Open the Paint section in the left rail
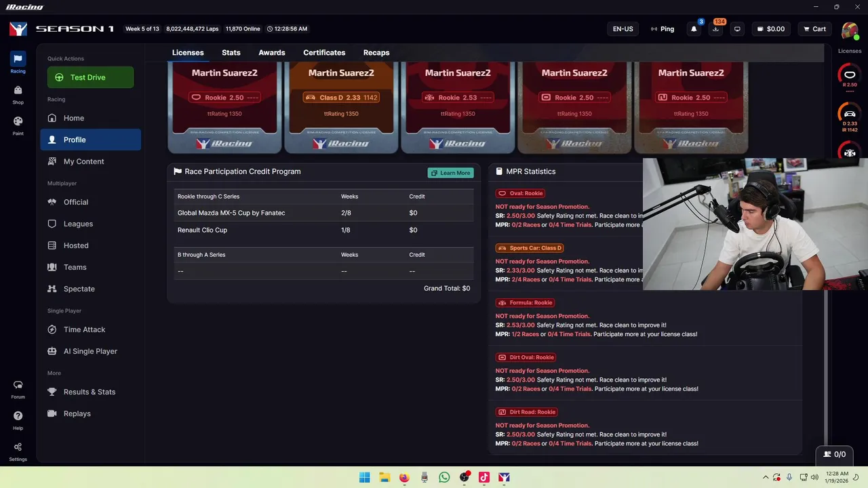868x488 pixels. pos(18,125)
